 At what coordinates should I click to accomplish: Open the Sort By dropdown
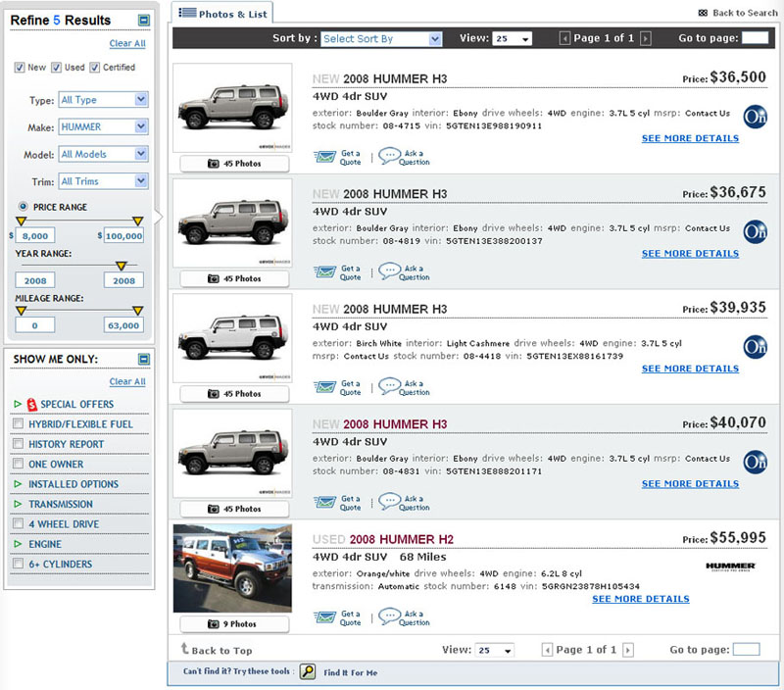pos(381,38)
